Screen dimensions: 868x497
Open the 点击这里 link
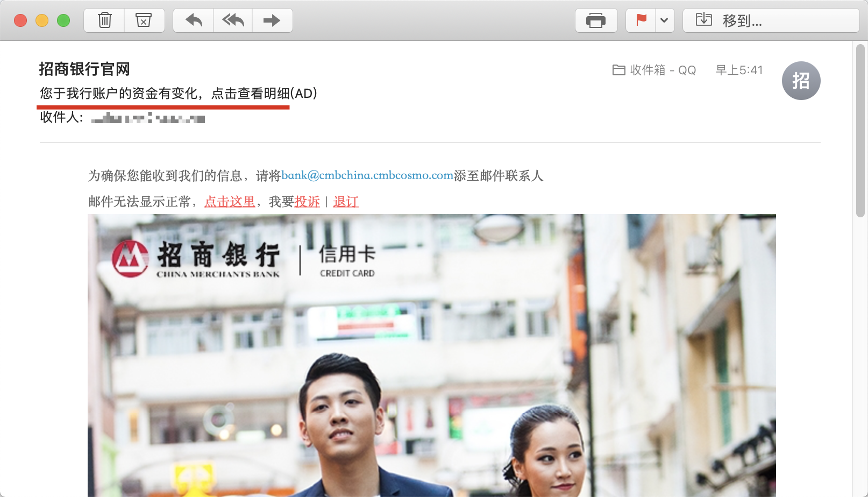230,202
